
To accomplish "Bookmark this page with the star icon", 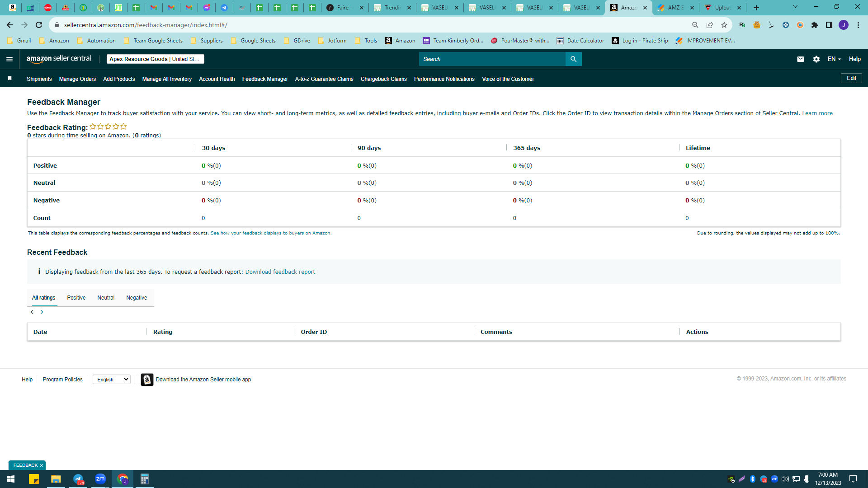I will 724,25.
